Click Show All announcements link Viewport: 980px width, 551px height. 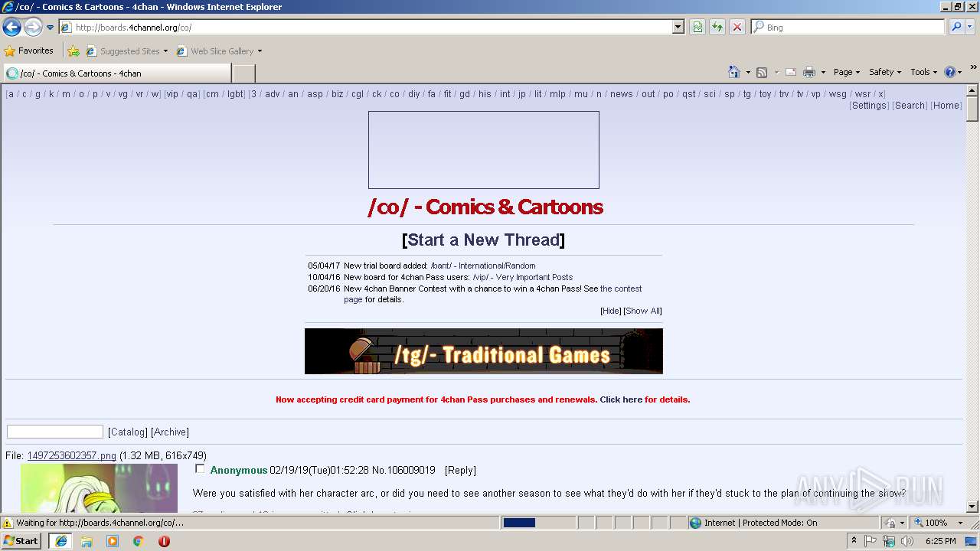(x=642, y=311)
